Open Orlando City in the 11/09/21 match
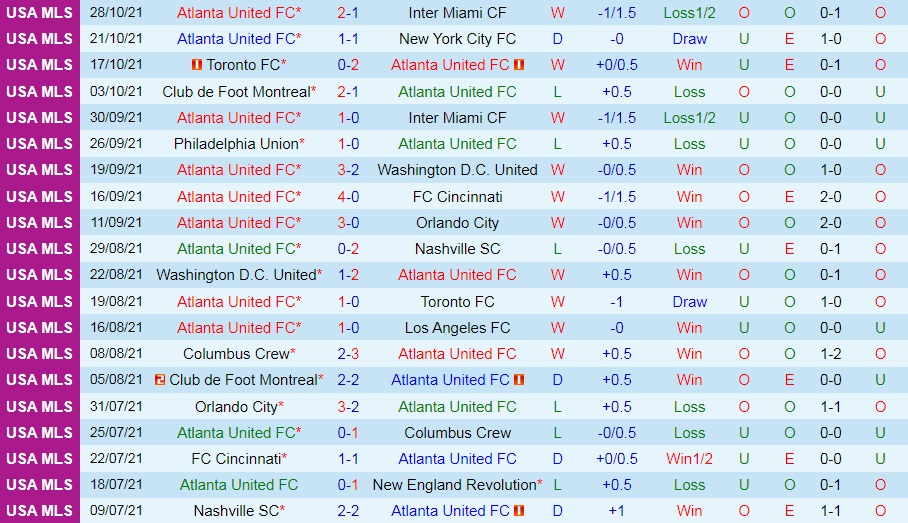The image size is (908, 523). click(457, 223)
